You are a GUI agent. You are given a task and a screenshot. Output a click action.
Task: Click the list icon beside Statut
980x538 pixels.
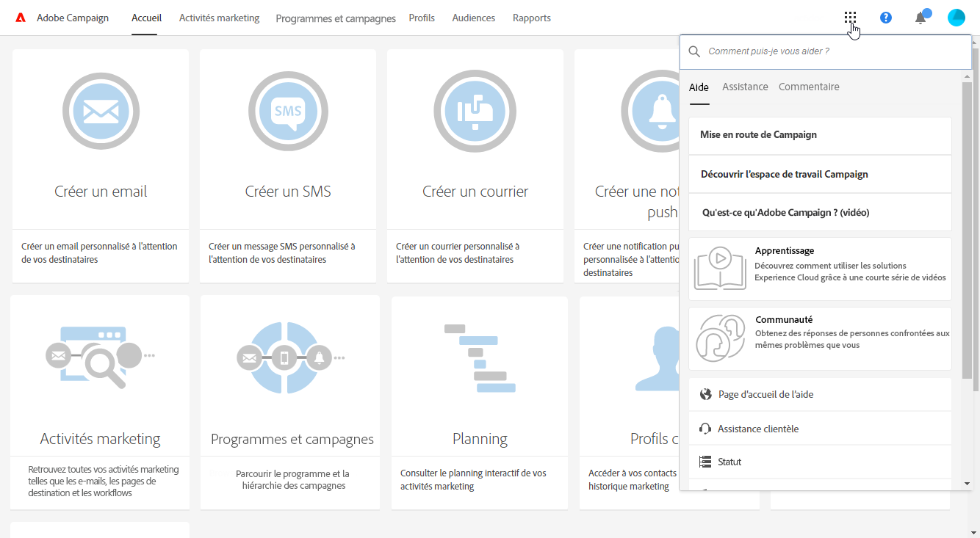tap(705, 462)
